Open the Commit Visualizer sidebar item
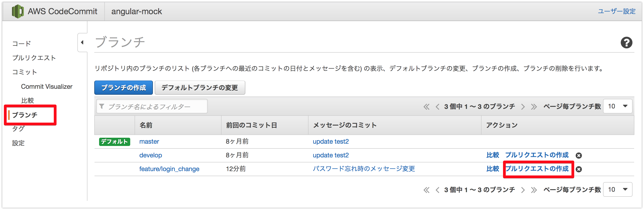Screen dimensions: 644x210 coord(47,86)
